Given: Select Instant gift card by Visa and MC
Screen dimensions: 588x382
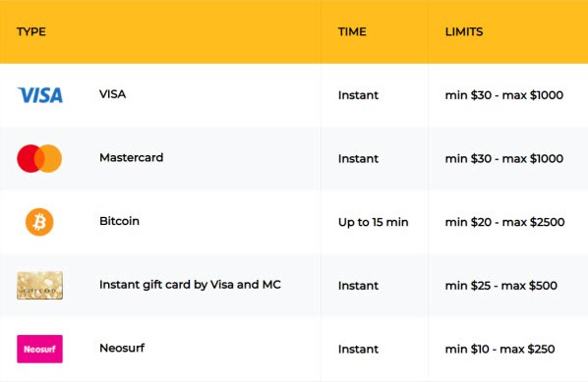Looking at the screenshot, I should point(190,285).
